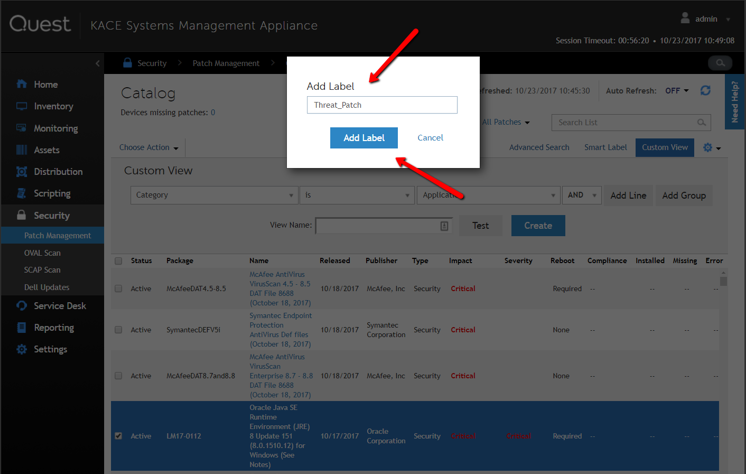Click the Distribution sidebar icon
This screenshot has height=474, width=747.
pos(22,172)
